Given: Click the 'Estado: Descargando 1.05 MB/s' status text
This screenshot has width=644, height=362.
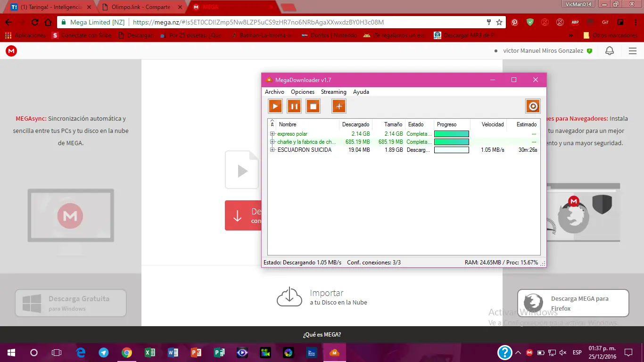Looking at the screenshot, I should pos(302,263).
